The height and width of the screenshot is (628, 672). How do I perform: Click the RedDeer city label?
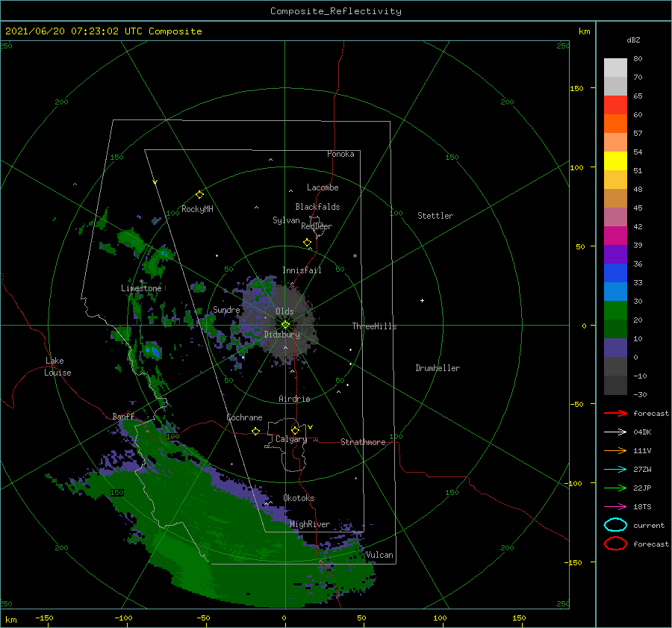coord(317,226)
